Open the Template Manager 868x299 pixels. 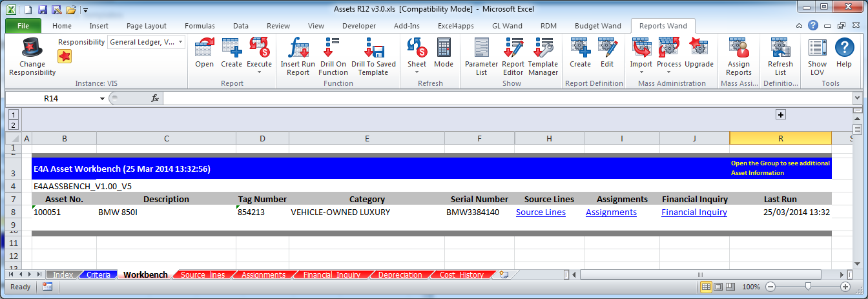[x=542, y=48]
